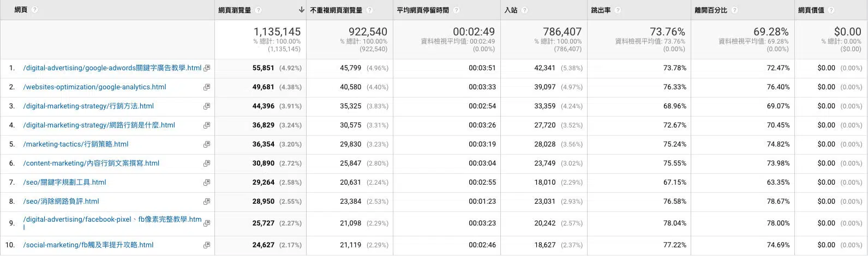Sort by the 網頁 column header

[x=21, y=10]
